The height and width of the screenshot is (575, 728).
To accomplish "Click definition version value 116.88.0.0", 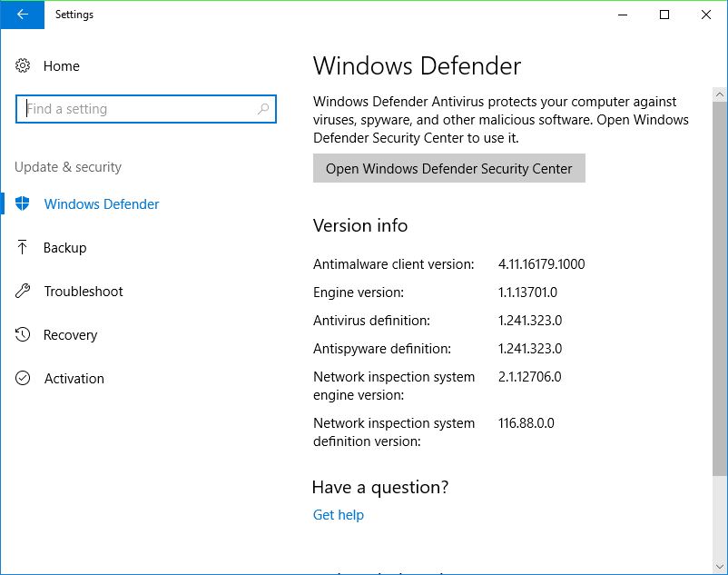I will [526, 423].
